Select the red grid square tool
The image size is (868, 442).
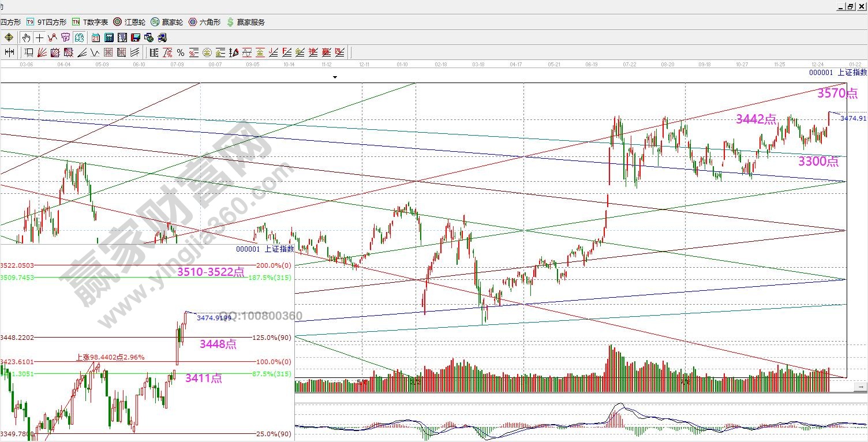coord(108,53)
